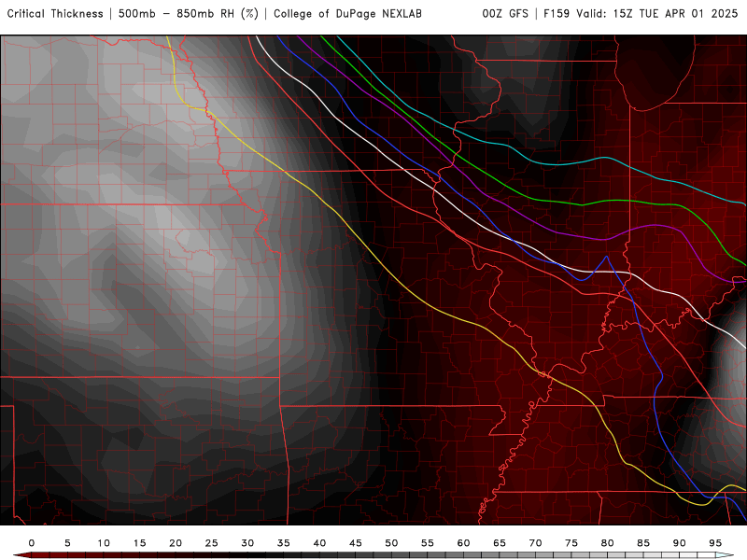
Task: Click the left arrow end of color bar
Action: point(21,555)
